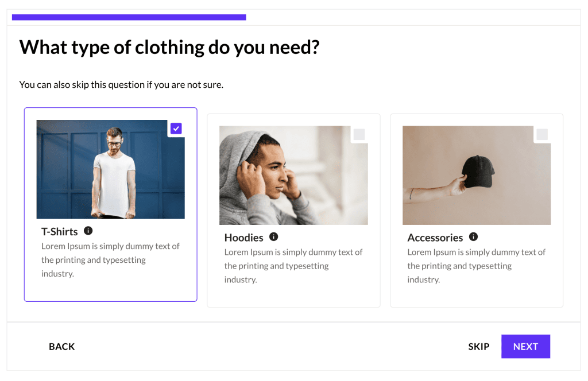Click the Accessories cap photo
Screen dimensions: 588x381
[477, 175]
